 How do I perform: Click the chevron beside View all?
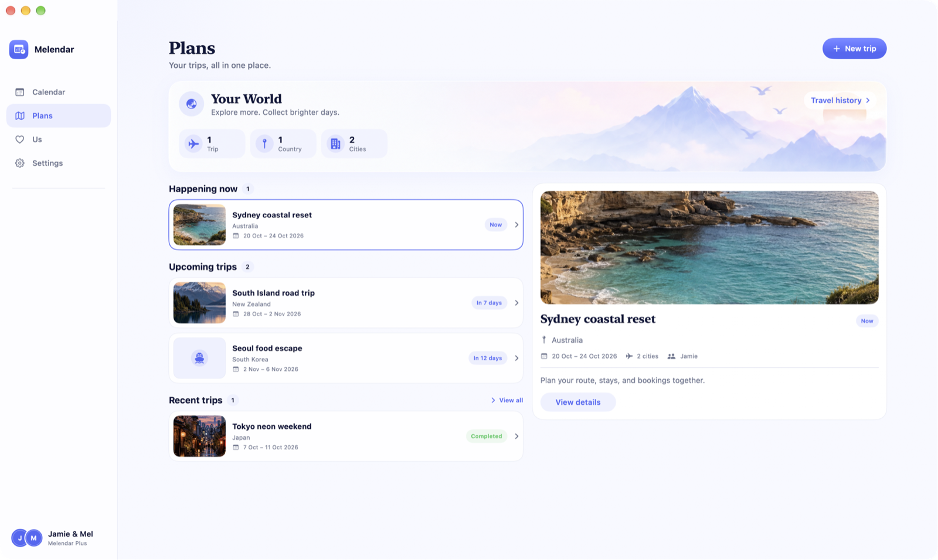493,401
